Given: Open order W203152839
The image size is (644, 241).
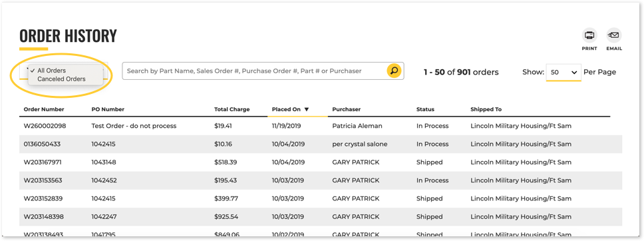Looking at the screenshot, I should click(43, 198).
